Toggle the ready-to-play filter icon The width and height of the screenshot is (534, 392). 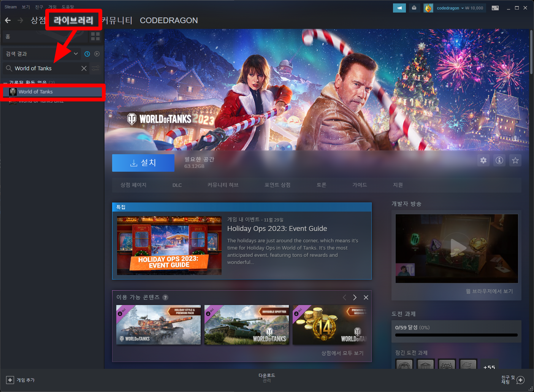97,54
